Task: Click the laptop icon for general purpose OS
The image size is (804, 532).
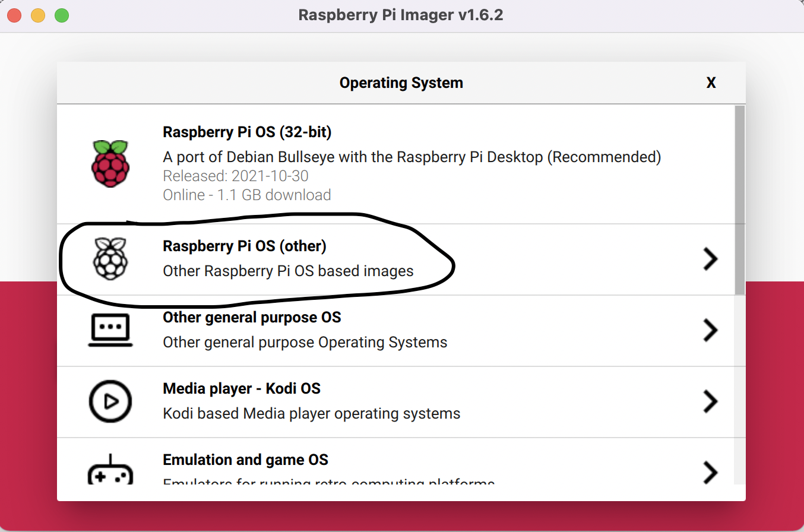Action: 110,330
